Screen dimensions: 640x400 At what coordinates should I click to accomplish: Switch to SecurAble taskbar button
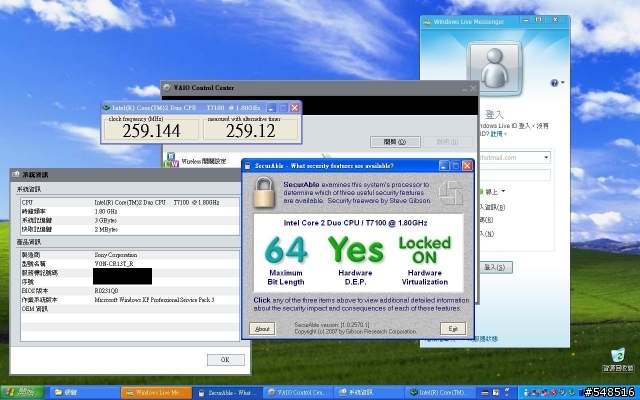tap(227, 393)
